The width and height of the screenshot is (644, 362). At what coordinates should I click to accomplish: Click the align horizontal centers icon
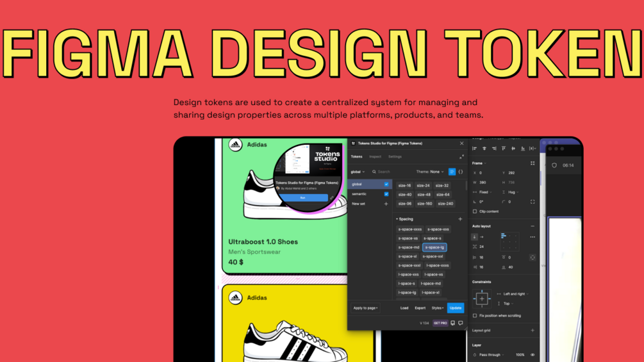click(484, 149)
